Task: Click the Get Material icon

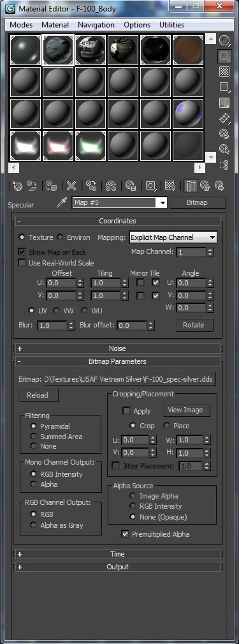Action: pos(18,186)
